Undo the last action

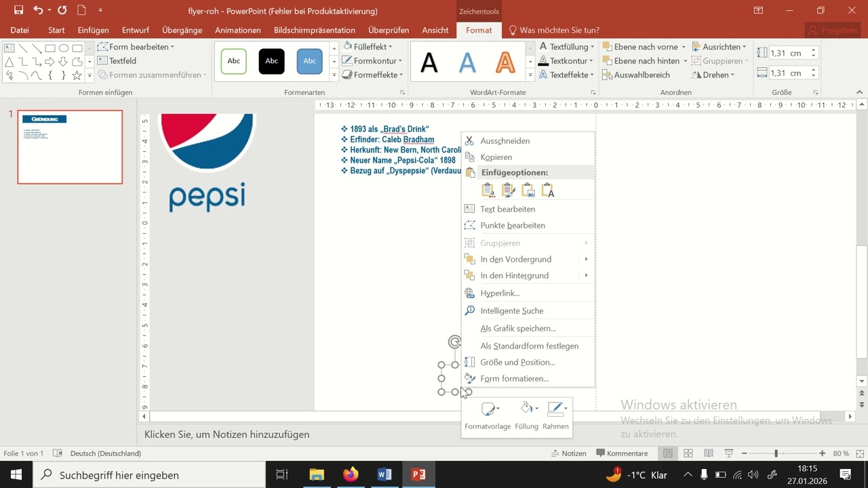(x=39, y=11)
